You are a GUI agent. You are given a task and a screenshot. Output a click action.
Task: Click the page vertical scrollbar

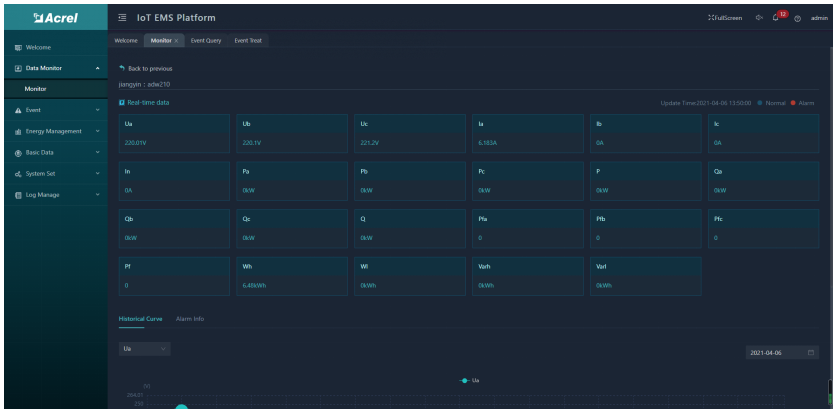pos(832,392)
